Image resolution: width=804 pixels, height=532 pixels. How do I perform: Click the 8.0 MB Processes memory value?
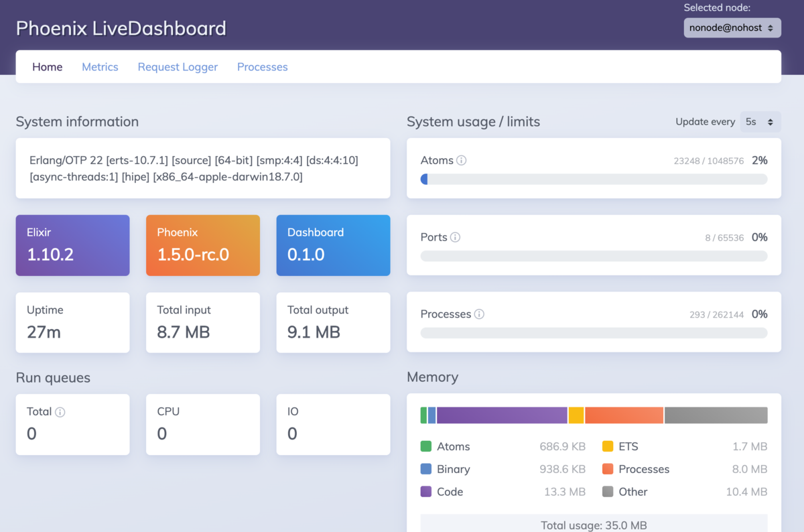[x=750, y=469]
